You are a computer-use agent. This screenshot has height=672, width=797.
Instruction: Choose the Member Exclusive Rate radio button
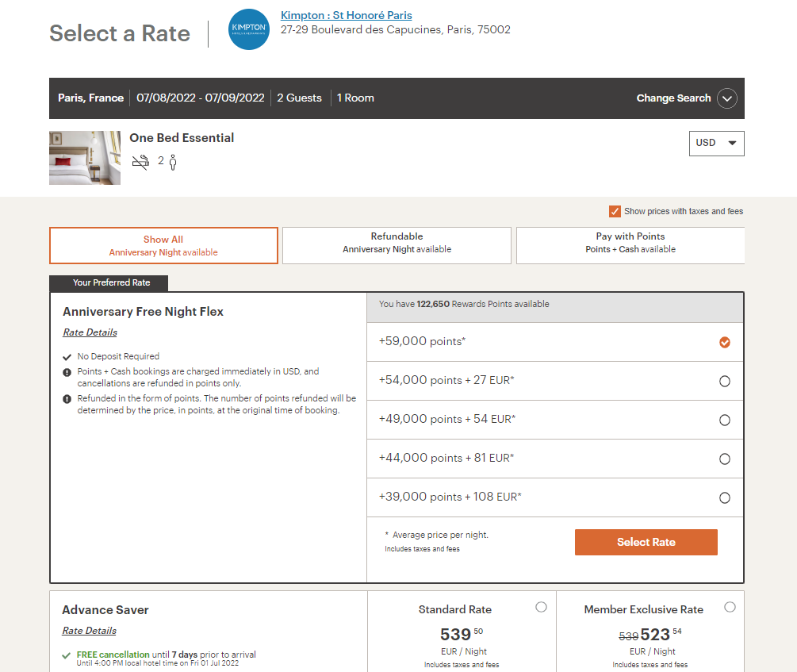point(730,607)
